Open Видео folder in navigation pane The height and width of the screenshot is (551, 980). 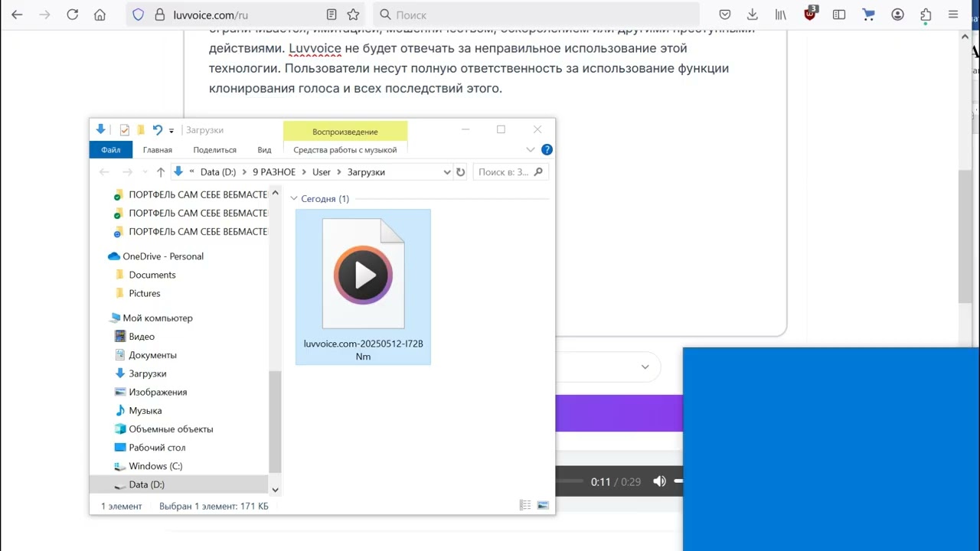142,337
